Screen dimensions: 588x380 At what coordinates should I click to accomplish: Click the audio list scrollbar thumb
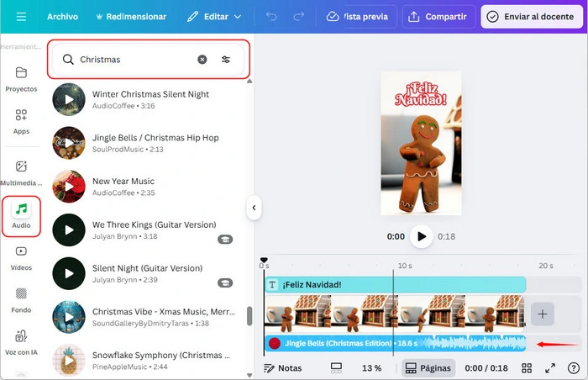[x=249, y=316]
